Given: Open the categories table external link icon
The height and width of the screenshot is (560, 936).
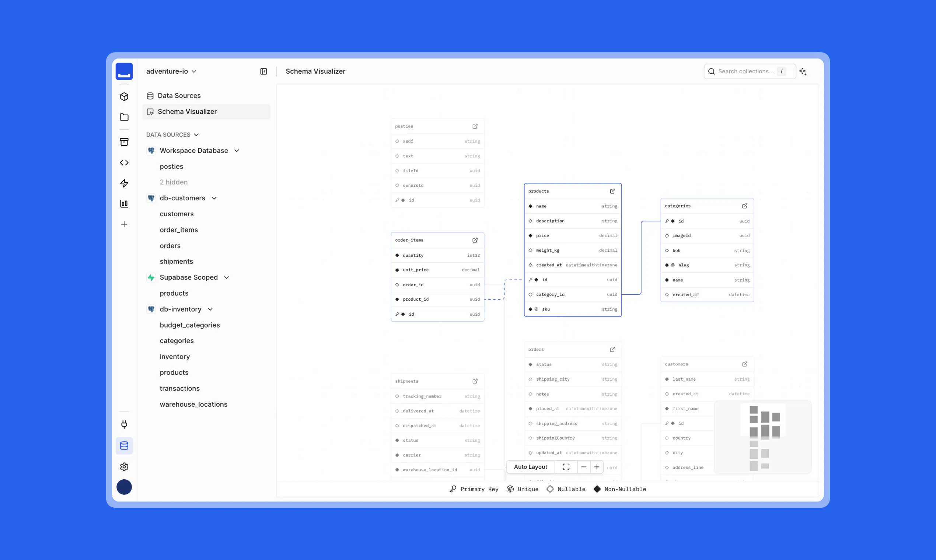Looking at the screenshot, I should click(x=745, y=206).
